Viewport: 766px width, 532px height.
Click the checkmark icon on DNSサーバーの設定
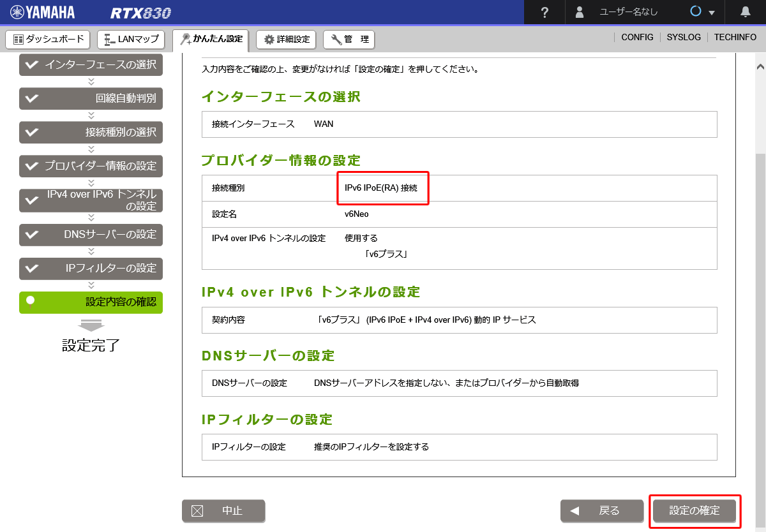coord(31,234)
